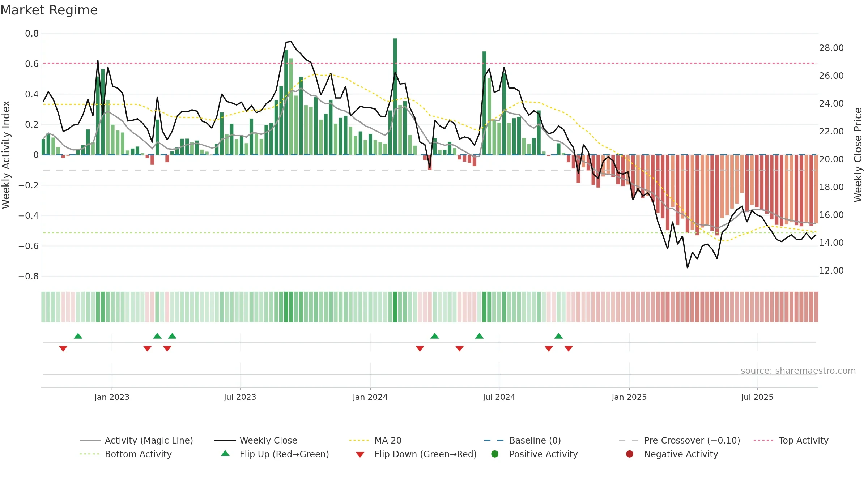Image resolution: width=868 pixels, height=488 pixels.
Task: Click the Jul 2024 x-axis label
Action: [499, 397]
